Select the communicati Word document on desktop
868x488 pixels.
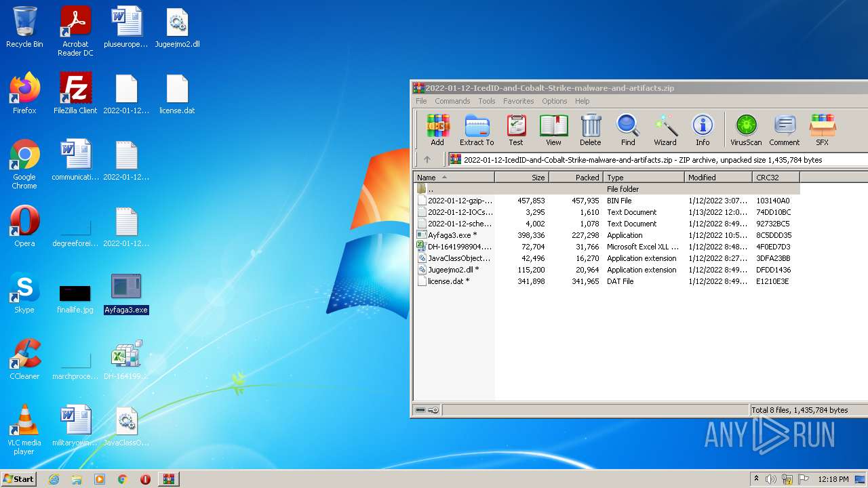tap(75, 160)
